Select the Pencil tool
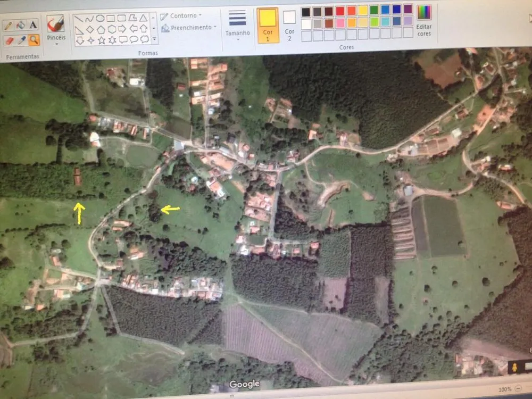The image size is (532, 399). [x=8, y=26]
